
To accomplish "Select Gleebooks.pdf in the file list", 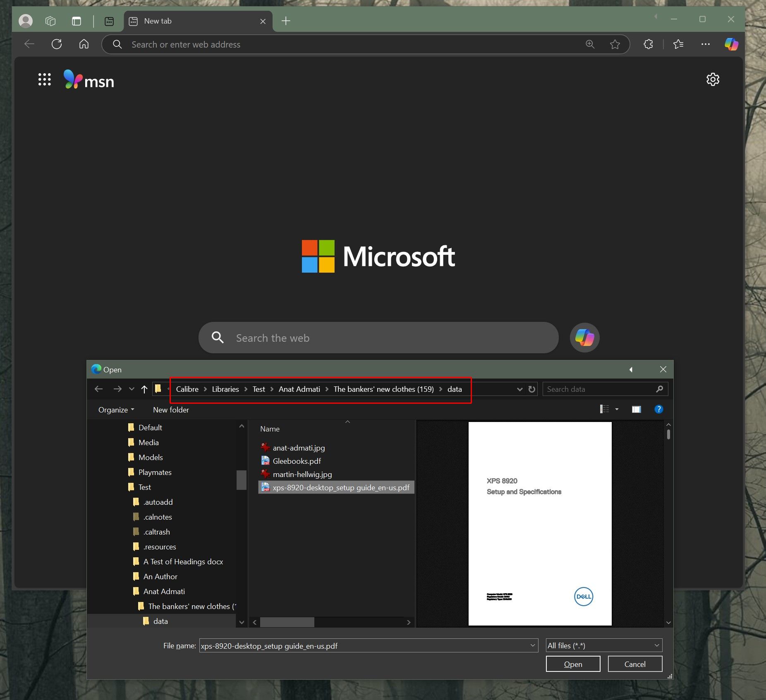I will pos(297,461).
